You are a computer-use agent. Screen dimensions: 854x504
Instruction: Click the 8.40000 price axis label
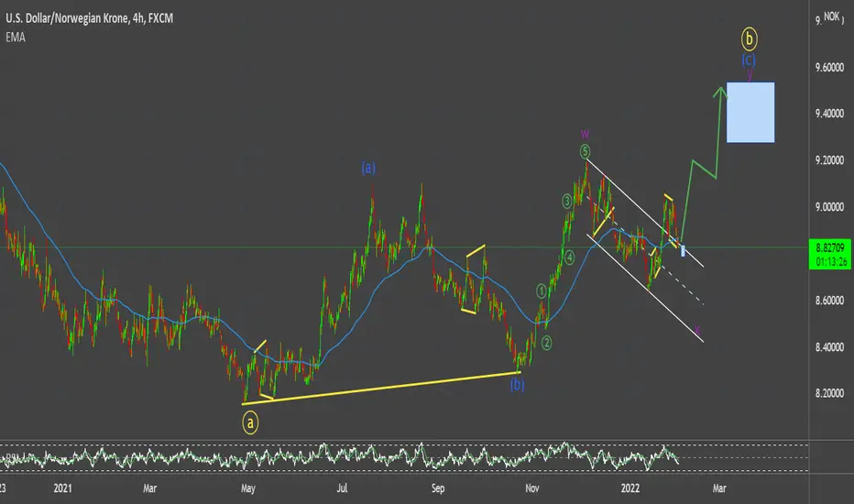829,347
